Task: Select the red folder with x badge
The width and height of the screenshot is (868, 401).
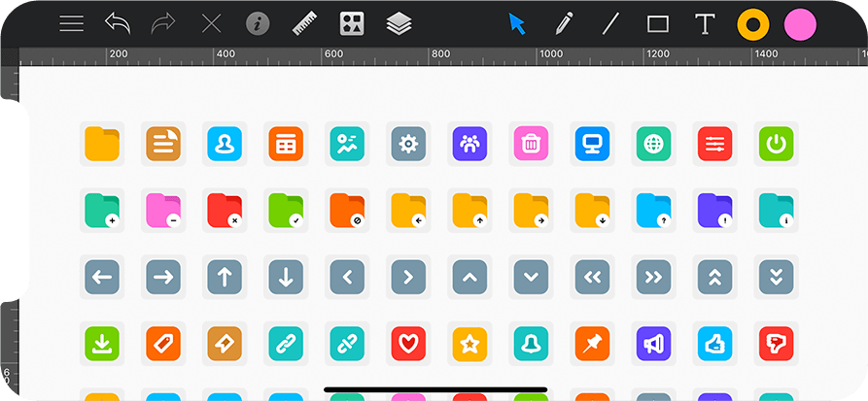Action: [225, 210]
